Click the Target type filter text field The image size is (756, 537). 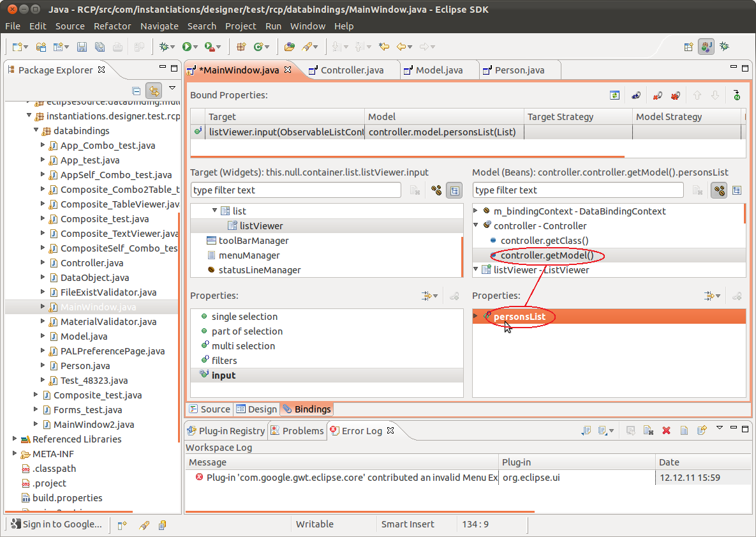[295, 190]
